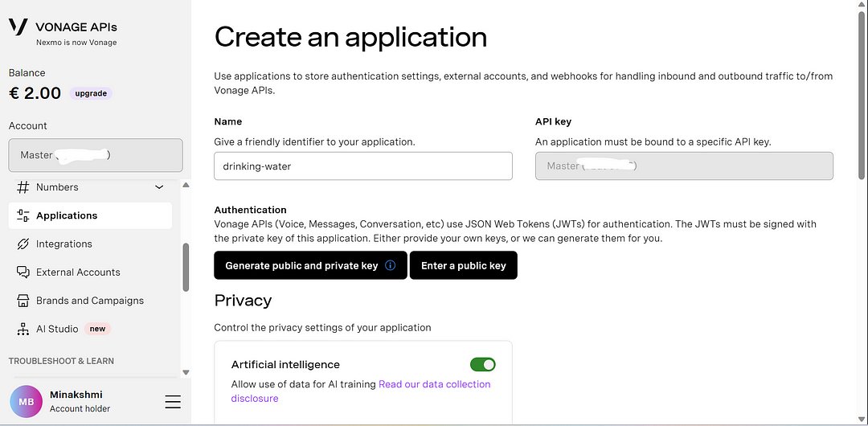868x426 pixels.
Task: Open the API key Master dropdown
Action: [x=684, y=166]
